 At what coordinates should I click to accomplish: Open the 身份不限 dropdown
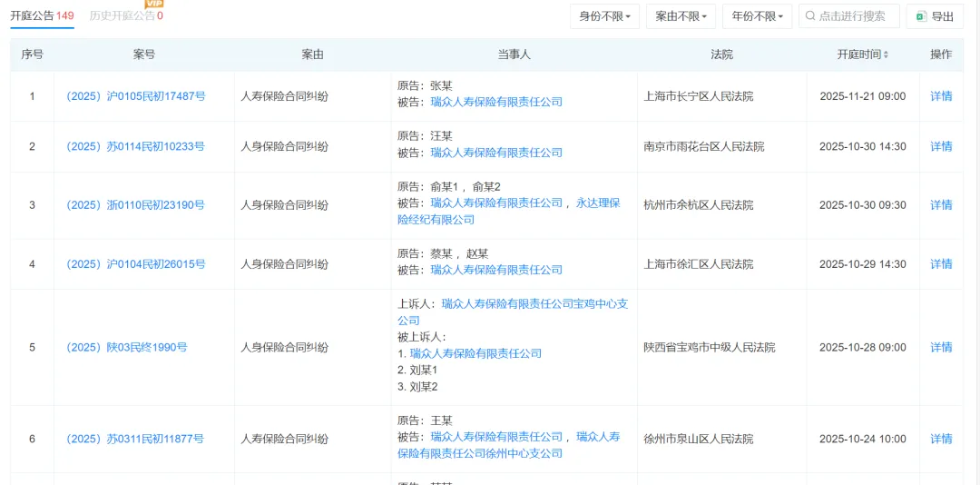605,16
